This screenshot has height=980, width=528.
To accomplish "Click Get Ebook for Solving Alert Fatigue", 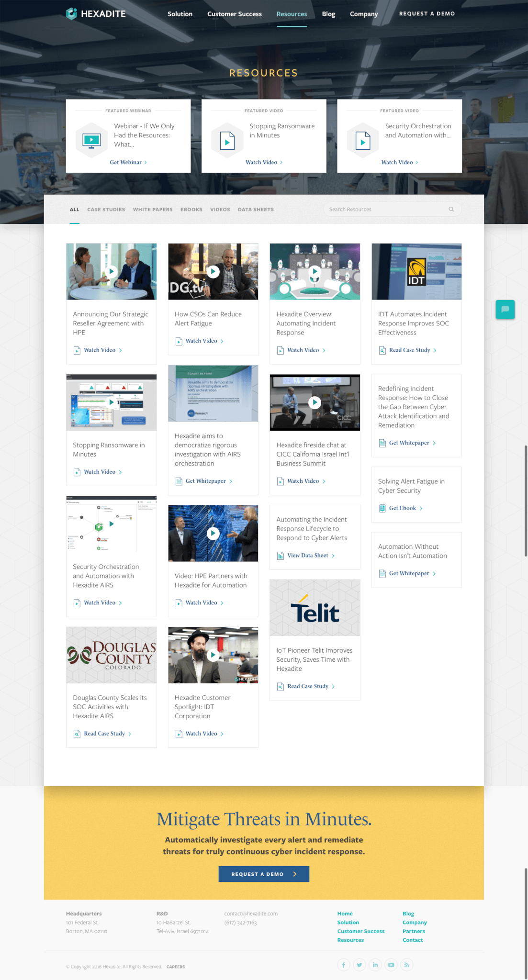I will click(405, 508).
